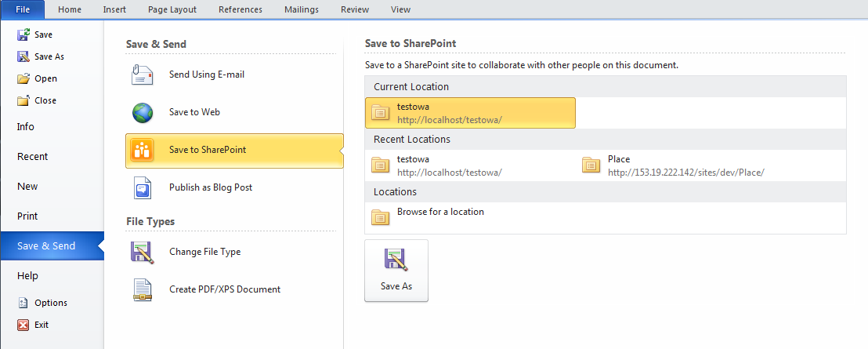This screenshot has width=868, height=349.
Task: Click the Options icon in sidebar
Action: [24, 303]
